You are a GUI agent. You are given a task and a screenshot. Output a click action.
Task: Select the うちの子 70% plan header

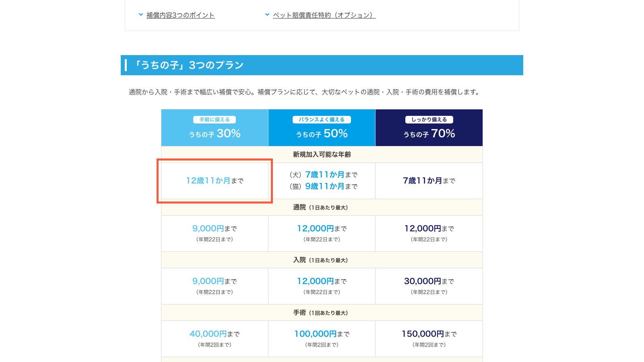coord(429,128)
